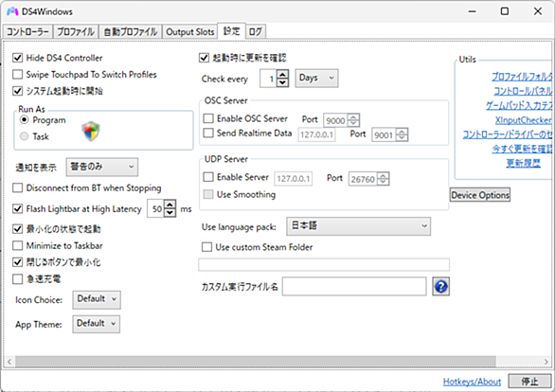The width and height of the screenshot is (555, 392).
Task: Open the ログ tab
Action: coord(255,32)
